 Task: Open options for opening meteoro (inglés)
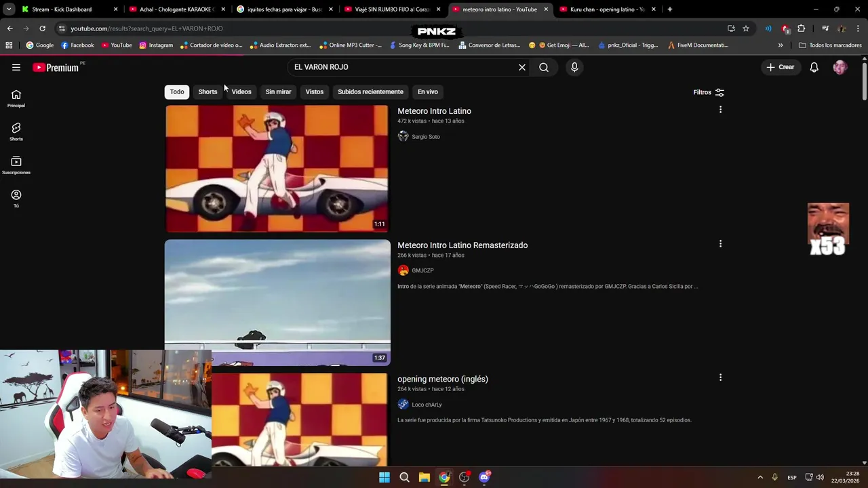click(x=720, y=378)
